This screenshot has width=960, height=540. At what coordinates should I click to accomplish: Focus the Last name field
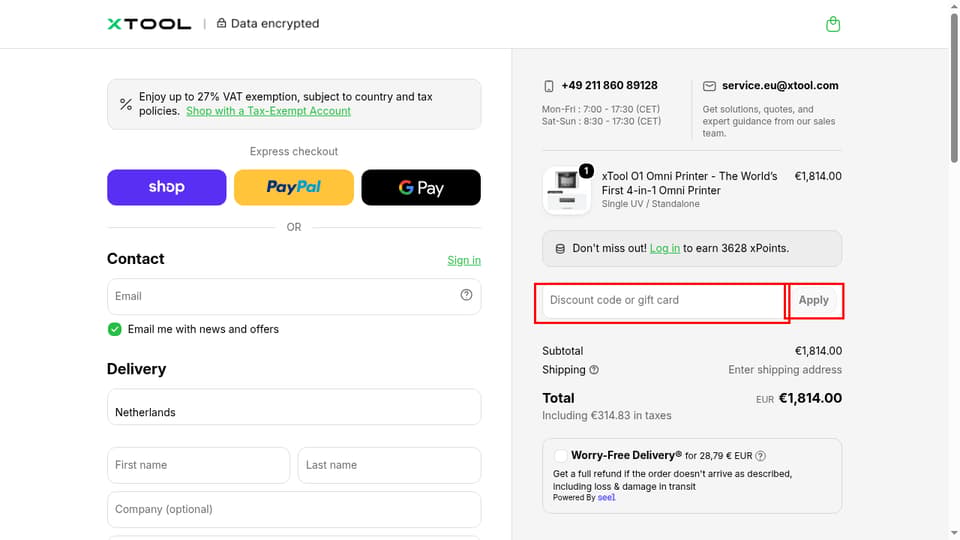(389, 465)
